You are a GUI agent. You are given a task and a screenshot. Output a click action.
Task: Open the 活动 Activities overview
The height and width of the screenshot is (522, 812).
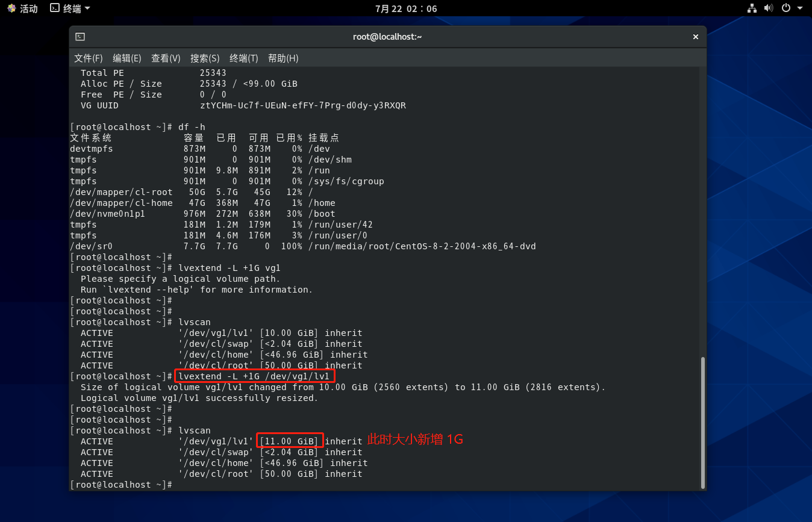click(x=22, y=8)
